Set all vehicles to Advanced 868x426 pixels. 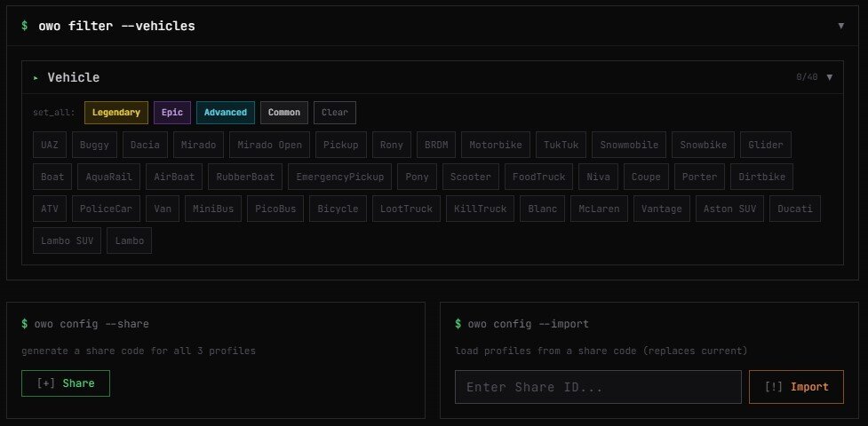[x=226, y=113]
